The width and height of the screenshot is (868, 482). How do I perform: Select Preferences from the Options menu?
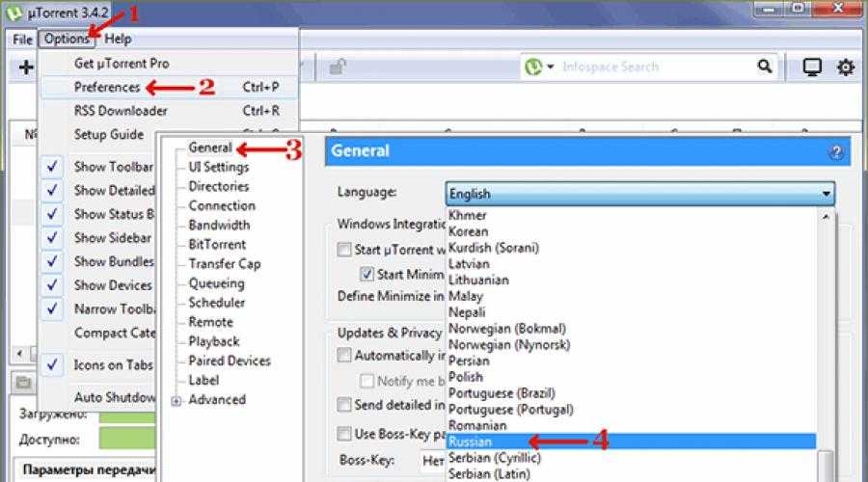170,88
